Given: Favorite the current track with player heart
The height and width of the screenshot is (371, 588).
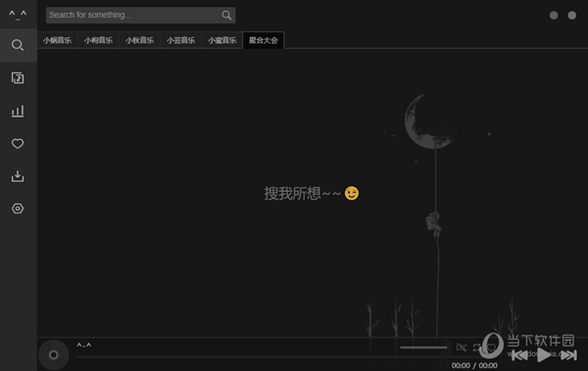Looking at the screenshot, I should coord(491,348).
